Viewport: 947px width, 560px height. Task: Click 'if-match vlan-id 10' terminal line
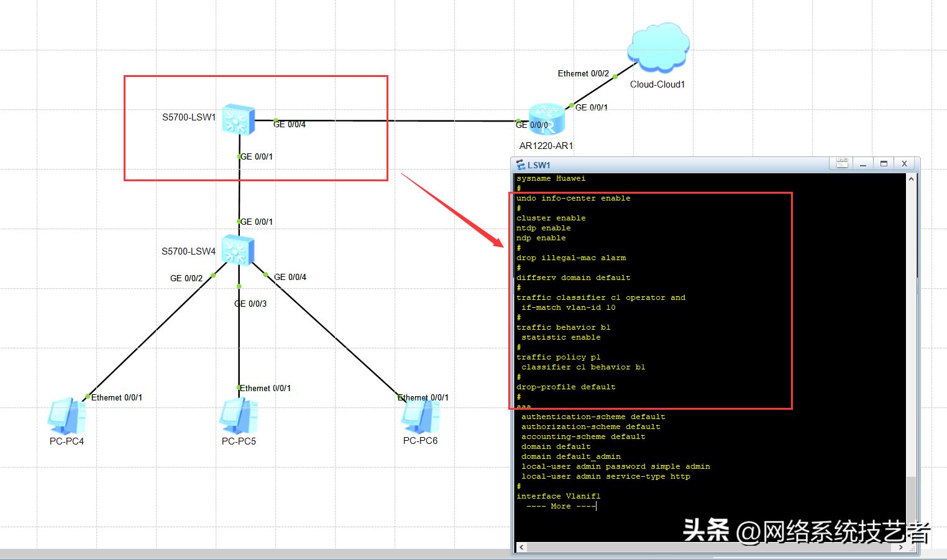[569, 308]
